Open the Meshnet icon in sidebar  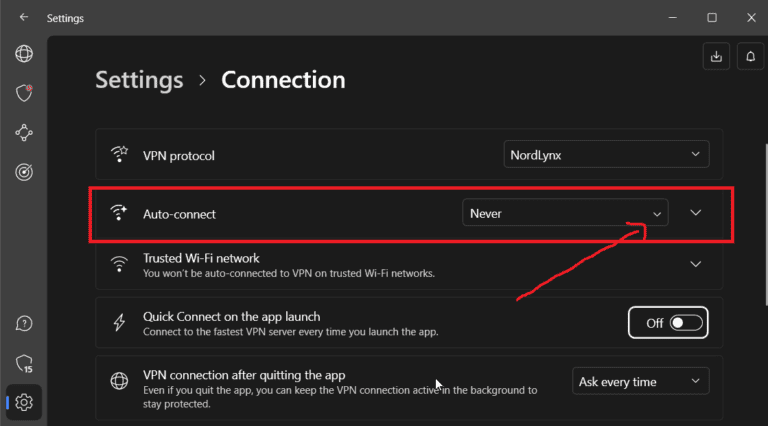pos(24,133)
